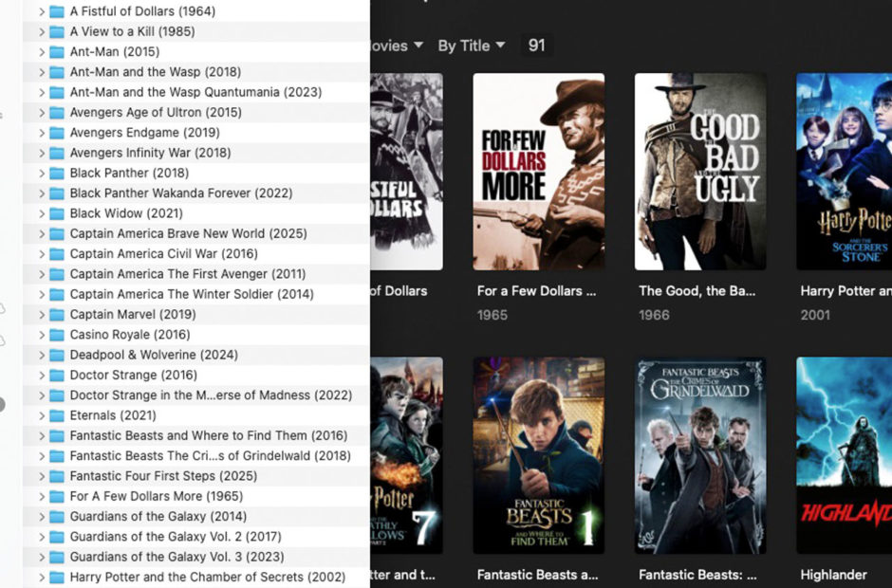This screenshot has width=892, height=588.
Task: Click the Avengers Age of Ultron folder icon
Action: [x=57, y=113]
